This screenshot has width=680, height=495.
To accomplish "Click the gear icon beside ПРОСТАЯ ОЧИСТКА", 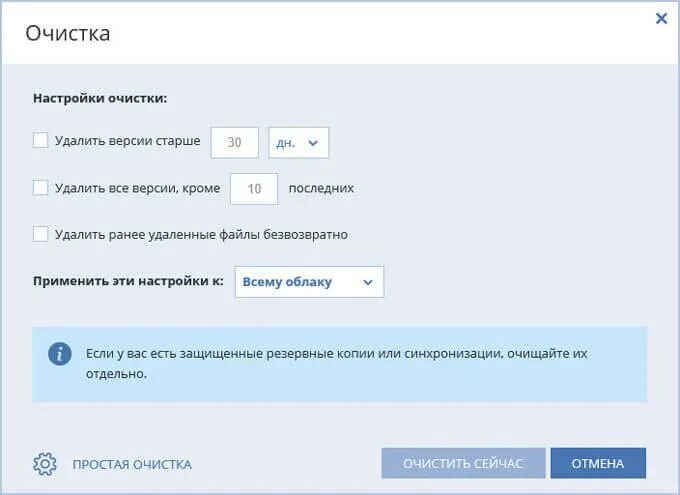I will point(45,464).
